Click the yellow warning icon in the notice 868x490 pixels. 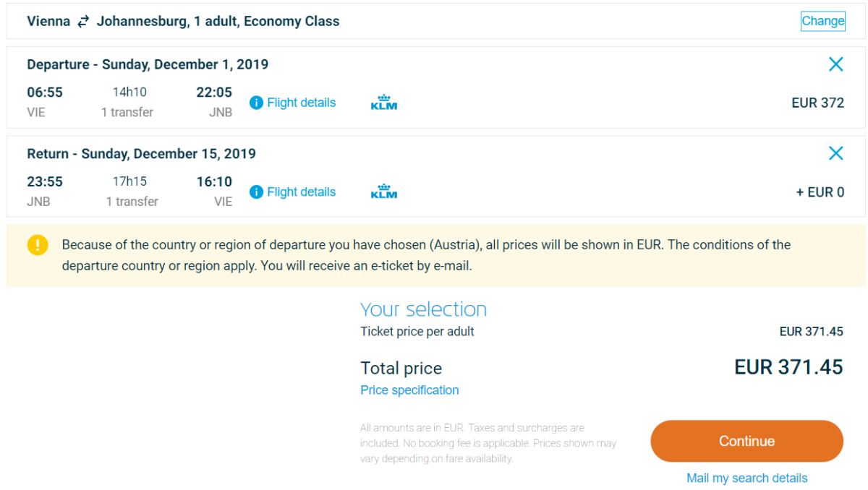click(x=38, y=245)
